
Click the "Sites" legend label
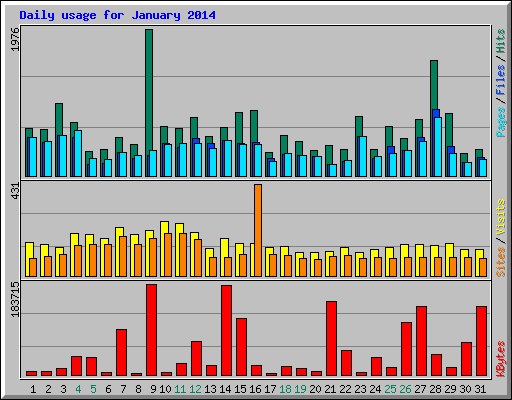[x=501, y=262]
